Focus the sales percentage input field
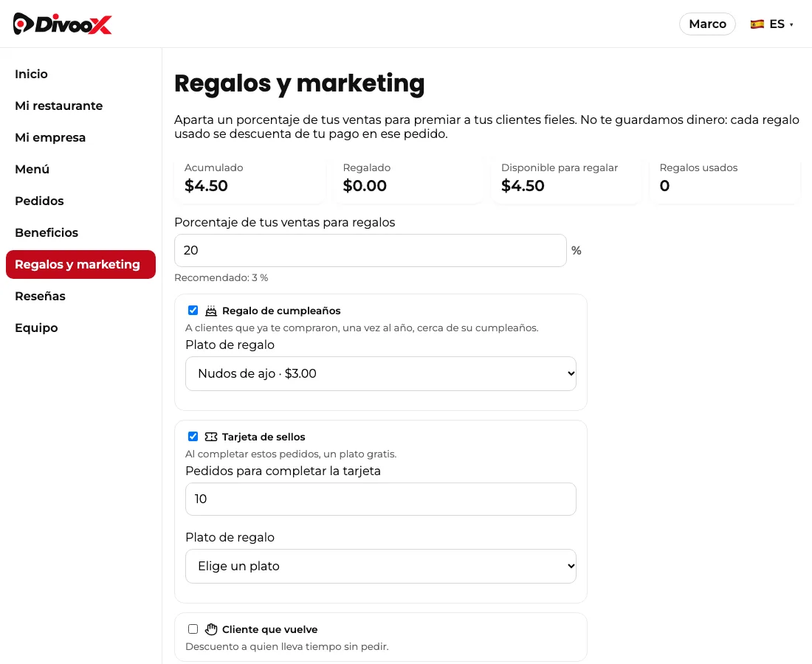 point(371,251)
